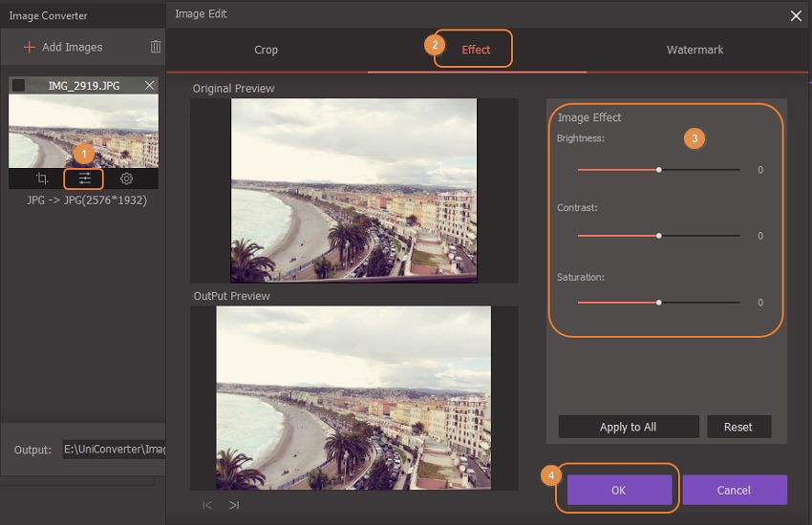The image size is (812, 525).
Task: Reset the image effect values
Action: [x=738, y=427]
